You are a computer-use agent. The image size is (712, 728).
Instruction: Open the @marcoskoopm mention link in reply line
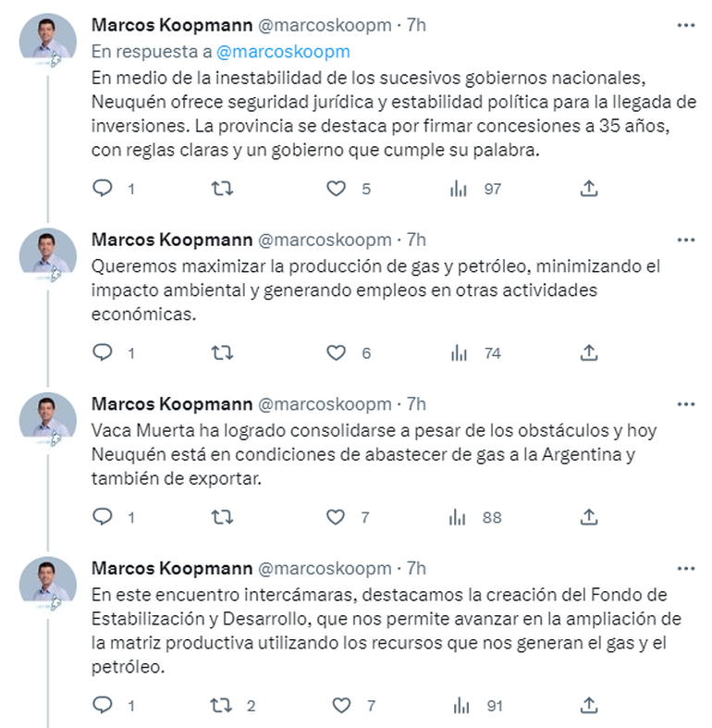[296, 52]
